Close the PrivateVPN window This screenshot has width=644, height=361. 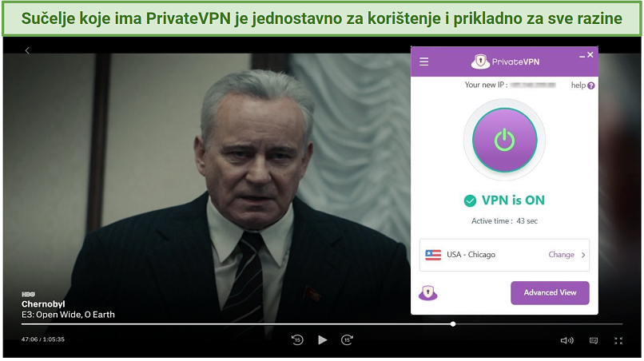(590, 54)
